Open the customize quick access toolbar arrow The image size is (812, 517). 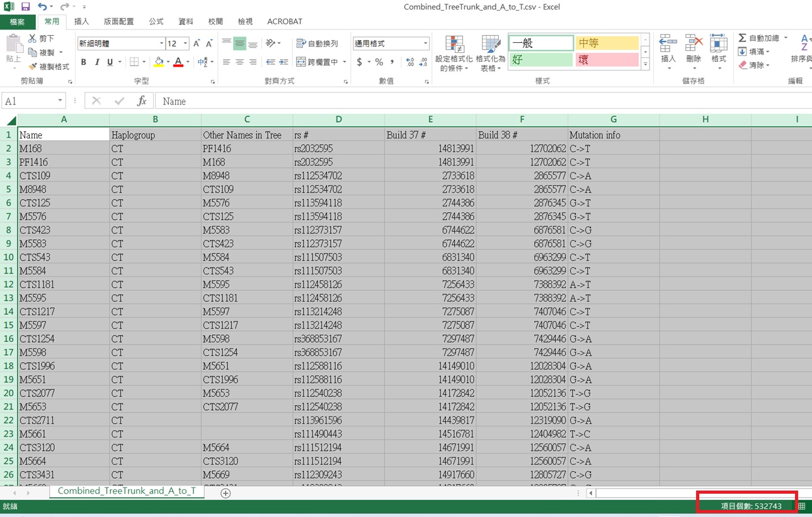(x=84, y=7)
